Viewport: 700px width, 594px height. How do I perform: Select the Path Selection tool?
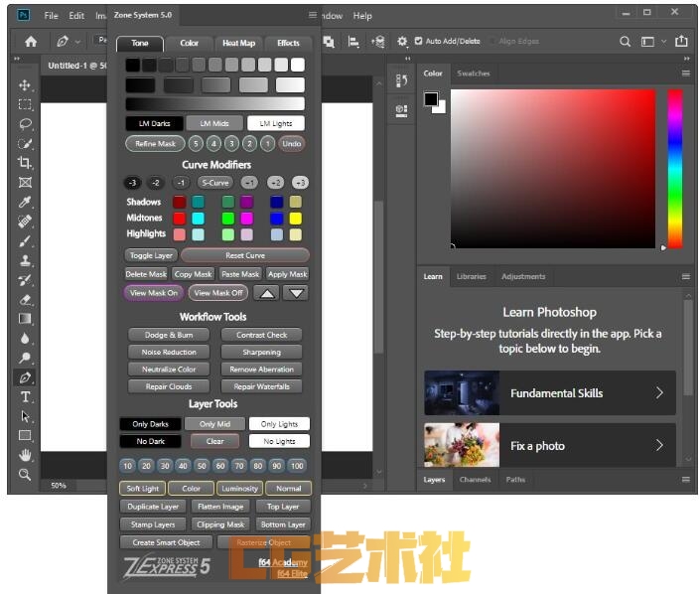[x=25, y=416]
